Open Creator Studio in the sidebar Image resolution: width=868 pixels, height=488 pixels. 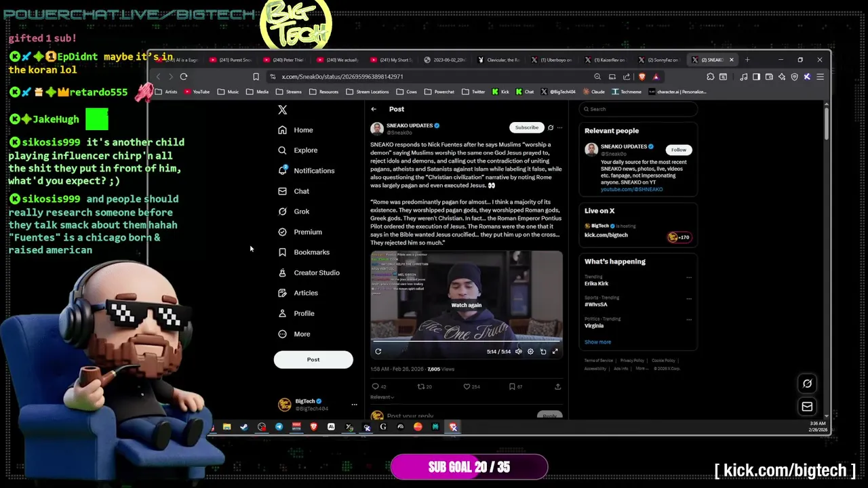(x=309, y=272)
